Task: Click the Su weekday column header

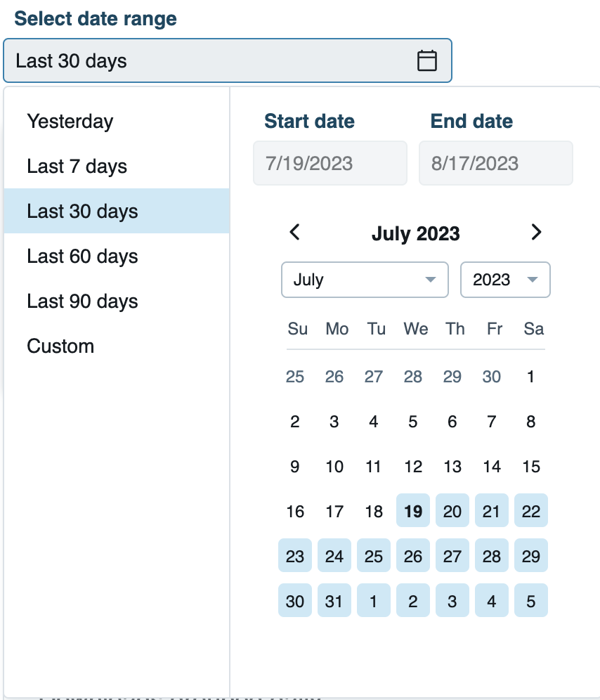Action: click(x=297, y=328)
